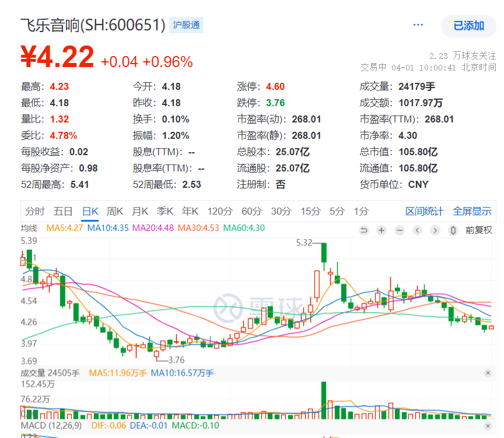
Task: Select the 季K chart tab
Action: tap(165, 211)
